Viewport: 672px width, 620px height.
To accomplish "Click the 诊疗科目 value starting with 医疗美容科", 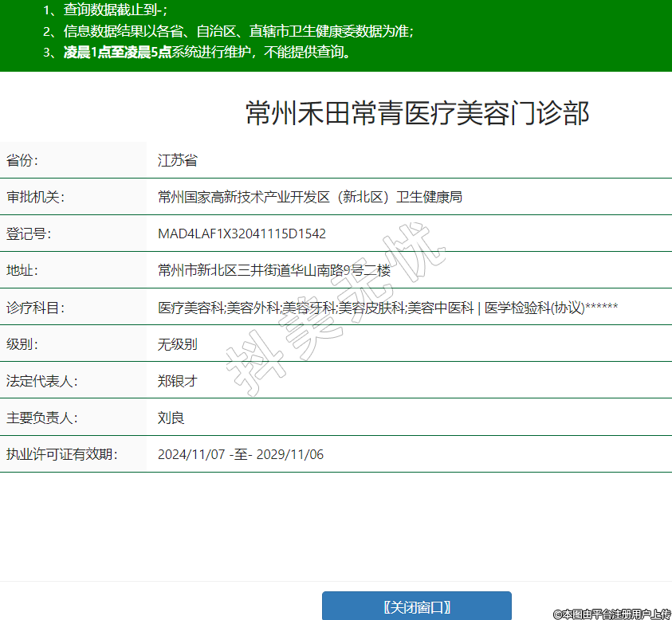I will click(x=387, y=308).
